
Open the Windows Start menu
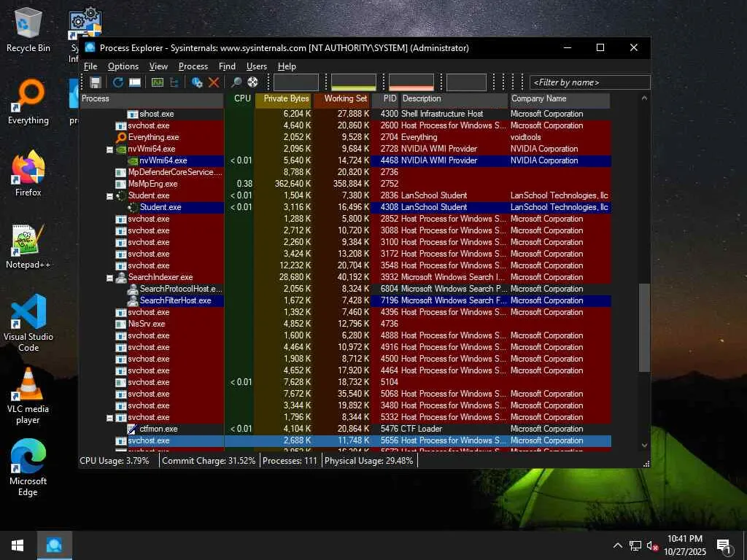click(18, 545)
